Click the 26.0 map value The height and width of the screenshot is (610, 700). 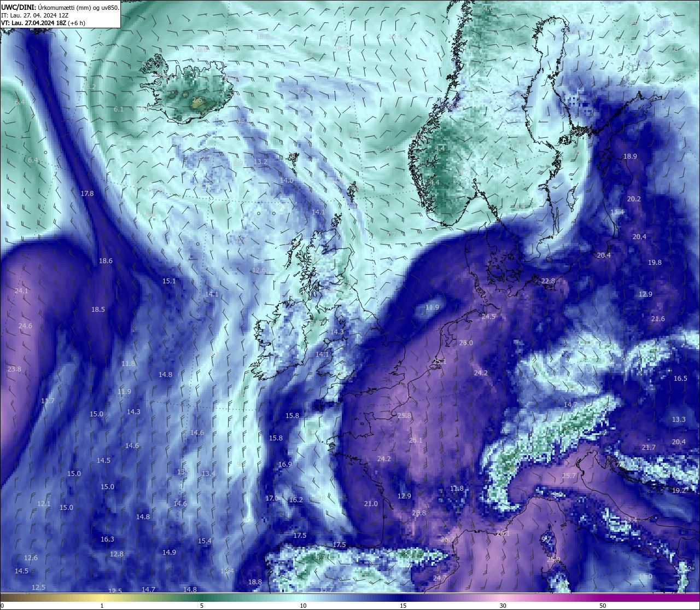466,343
